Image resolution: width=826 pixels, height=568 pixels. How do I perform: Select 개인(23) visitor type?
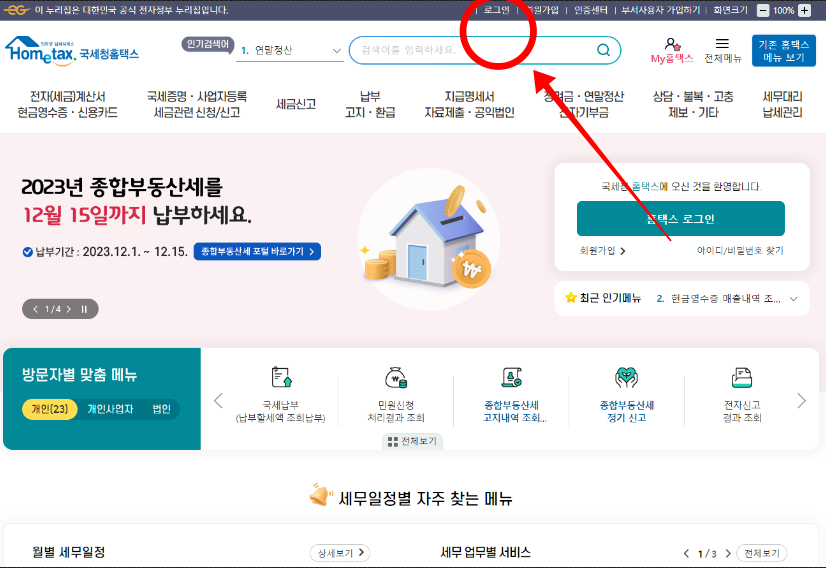click(50, 409)
